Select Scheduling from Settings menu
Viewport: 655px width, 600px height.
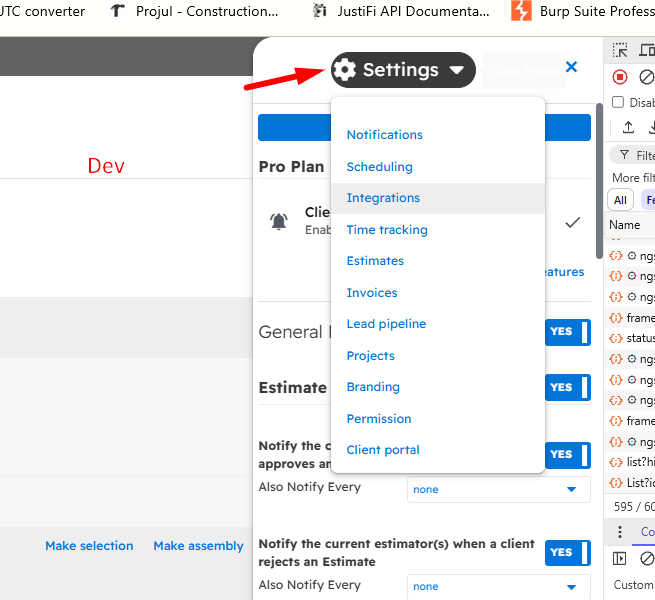coord(379,167)
